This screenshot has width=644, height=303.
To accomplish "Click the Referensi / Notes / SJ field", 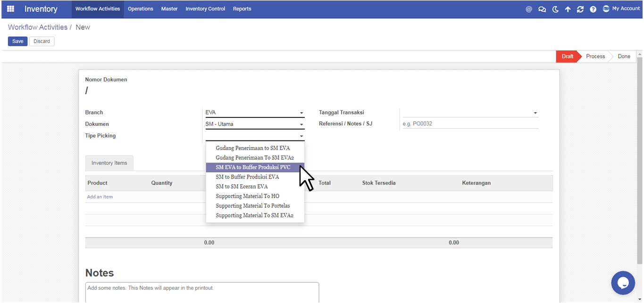I will pos(469,124).
